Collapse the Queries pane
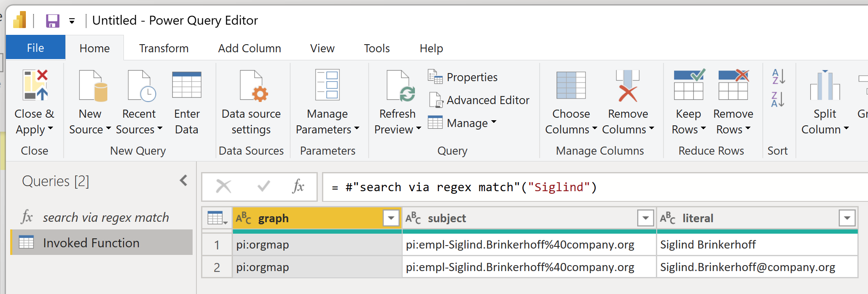The height and width of the screenshot is (294, 868). [x=184, y=181]
